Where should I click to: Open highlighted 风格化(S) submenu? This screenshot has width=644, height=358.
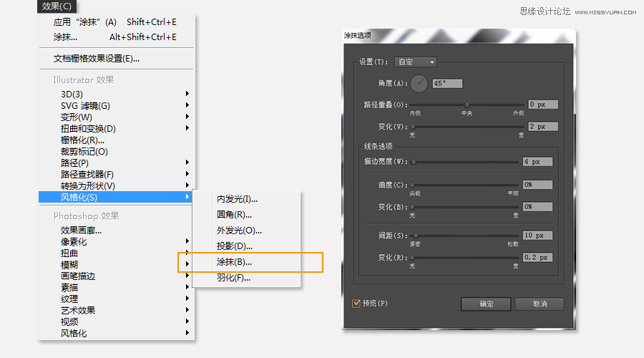coord(116,198)
